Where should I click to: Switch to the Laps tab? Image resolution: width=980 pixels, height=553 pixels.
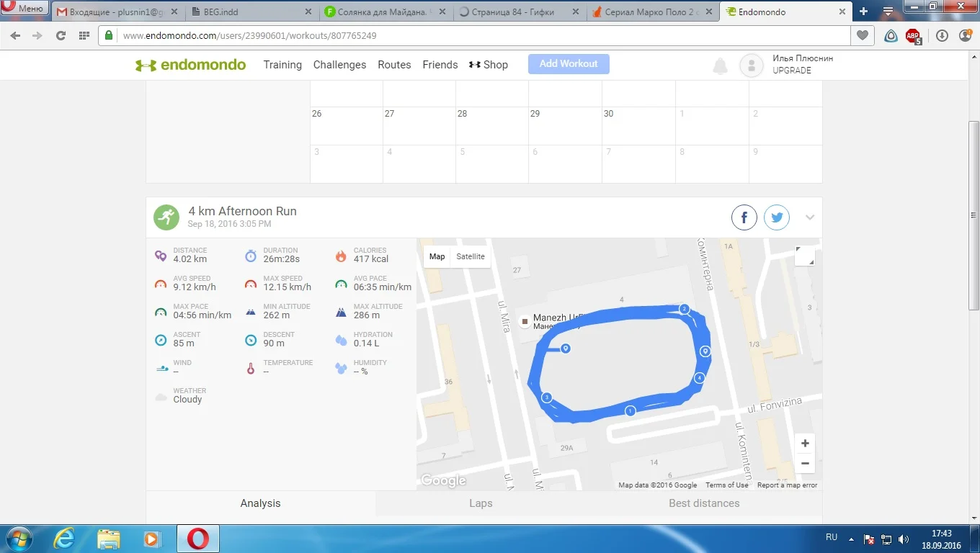click(x=481, y=503)
